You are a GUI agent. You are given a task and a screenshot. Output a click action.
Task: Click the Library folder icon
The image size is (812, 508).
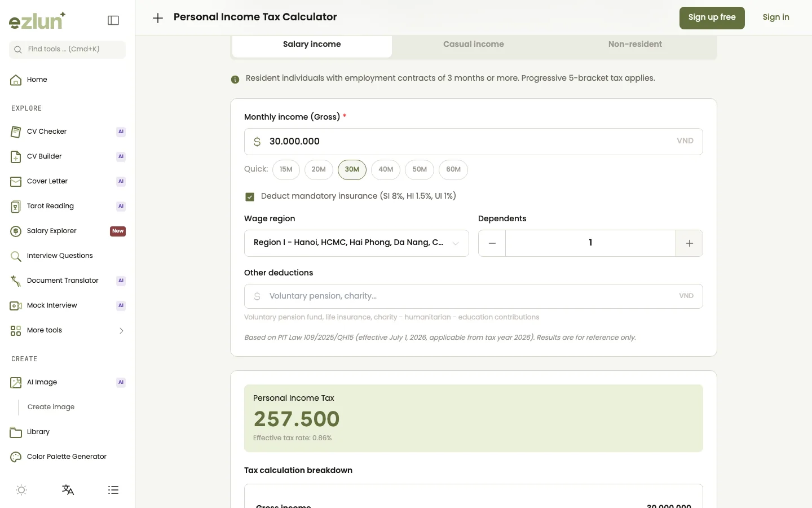16,432
